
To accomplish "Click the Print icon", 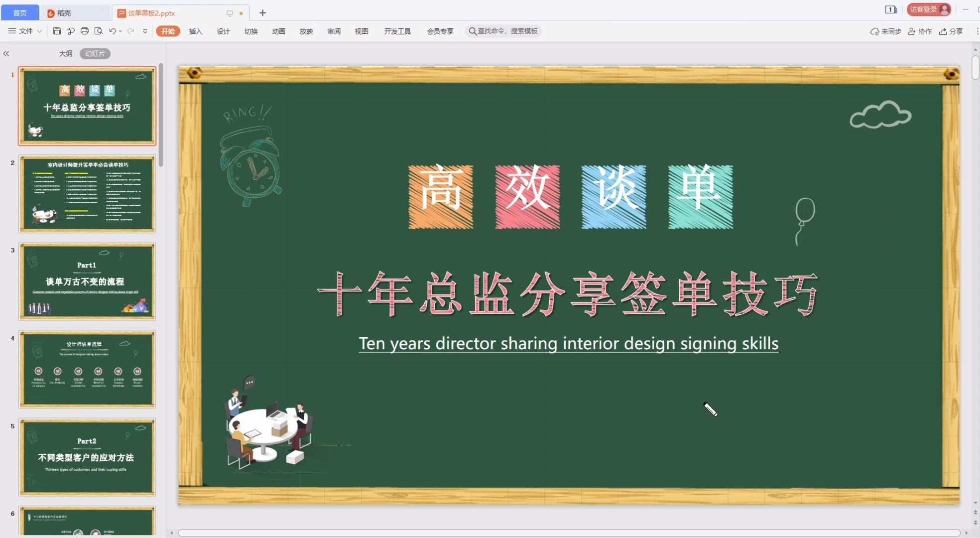I will point(85,31).
